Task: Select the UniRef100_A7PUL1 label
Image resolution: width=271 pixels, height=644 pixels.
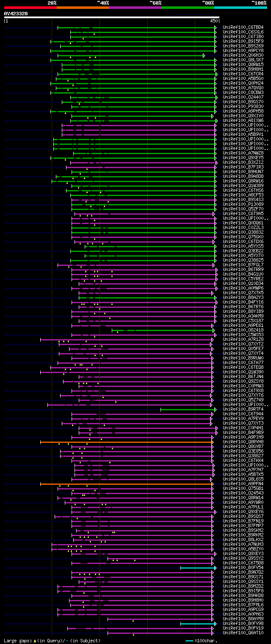Action: [x=243, y=507]
